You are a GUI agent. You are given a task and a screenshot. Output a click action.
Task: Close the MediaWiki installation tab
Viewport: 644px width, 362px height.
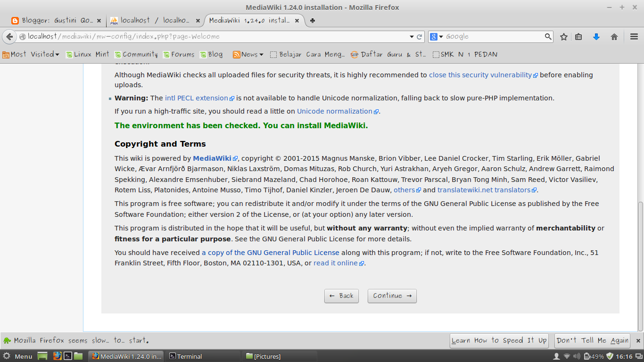pyautogui.click(x=297, y=21)
